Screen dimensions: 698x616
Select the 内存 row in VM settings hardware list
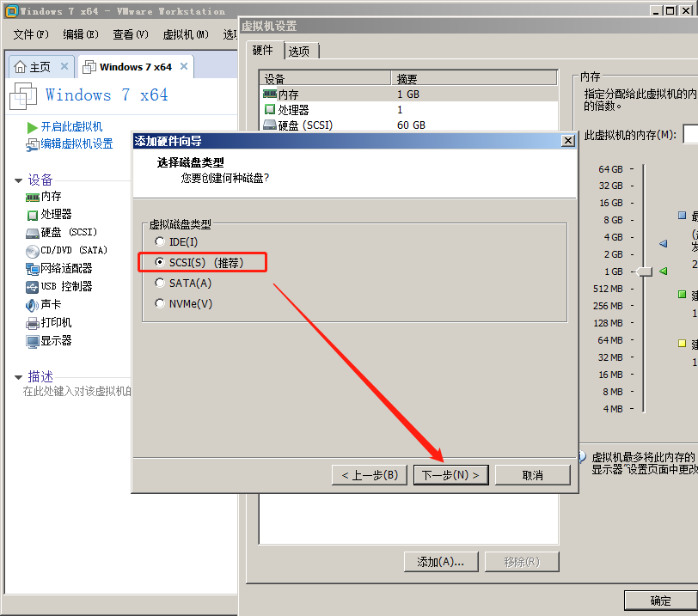[408, 95]
